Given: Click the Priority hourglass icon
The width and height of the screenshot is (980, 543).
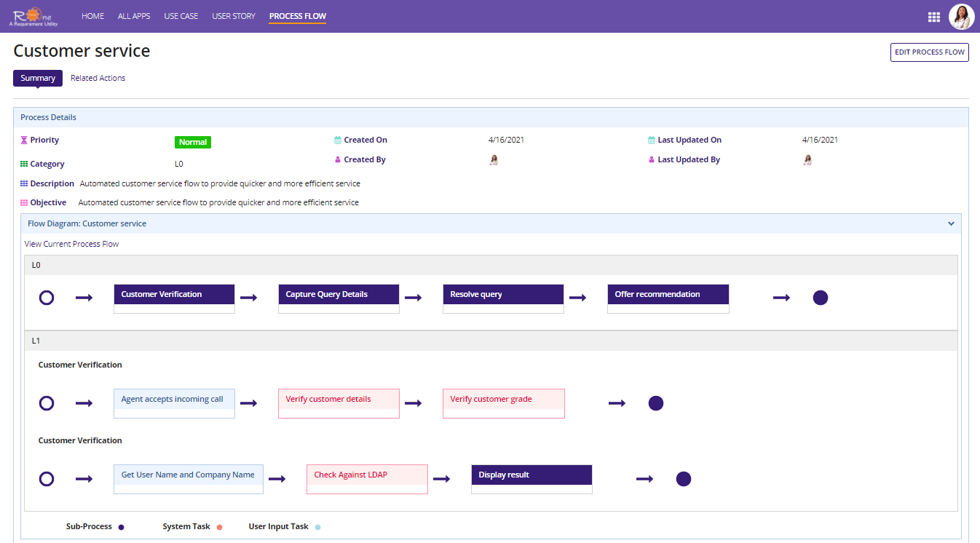Looking at the screenshot, I should pos(24,140).
